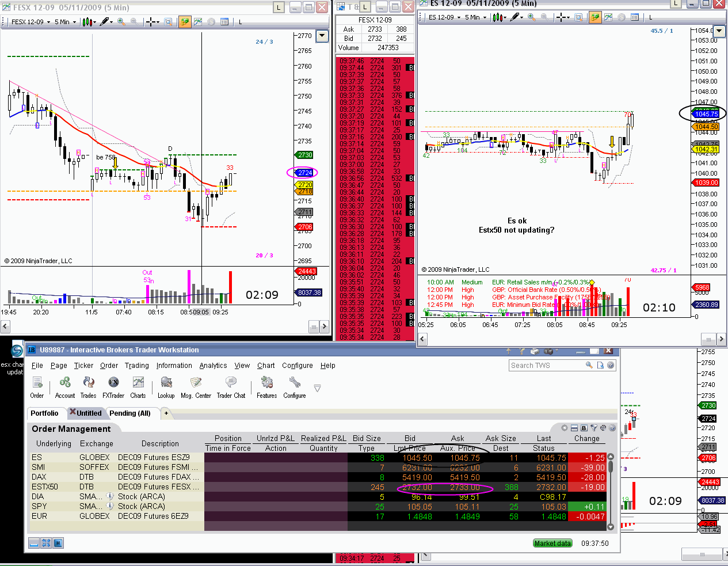The height and width of the screenshot is (566, 728).
Task: Open the 5 Min interval dropdown in ES chart
Action: [x=475, y=17]
